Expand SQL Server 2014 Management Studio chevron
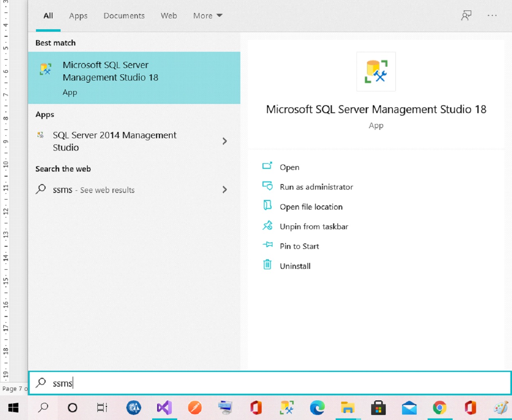This screenshot has width=512, height=420. (224, 141)
